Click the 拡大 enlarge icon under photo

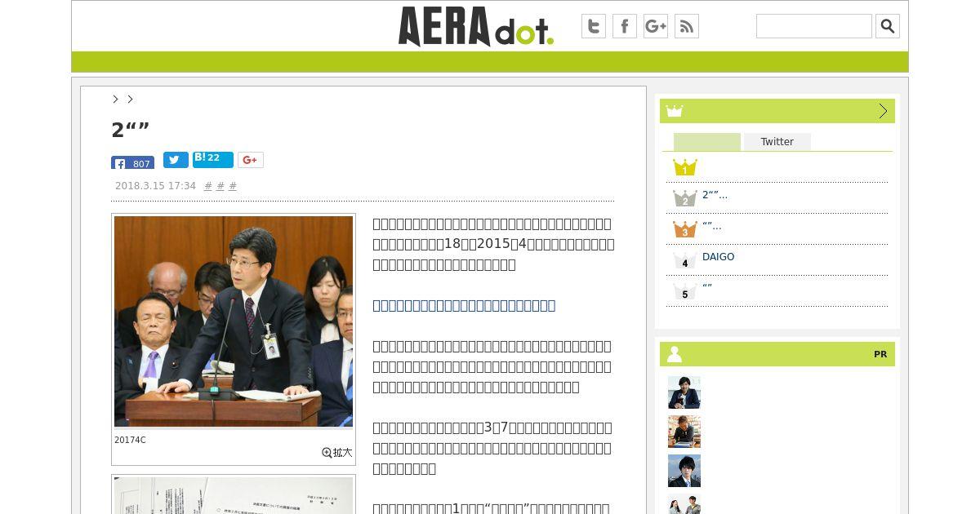(337, 452)
